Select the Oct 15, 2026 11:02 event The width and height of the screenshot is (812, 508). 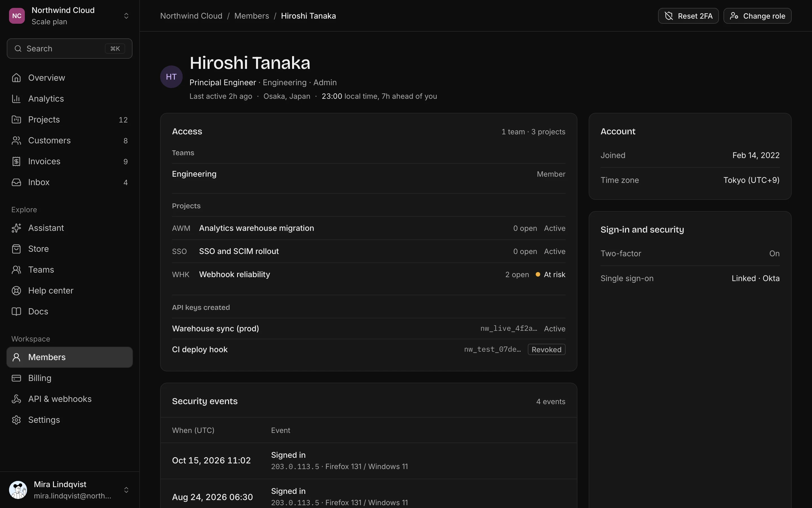(x=369, y=461)
